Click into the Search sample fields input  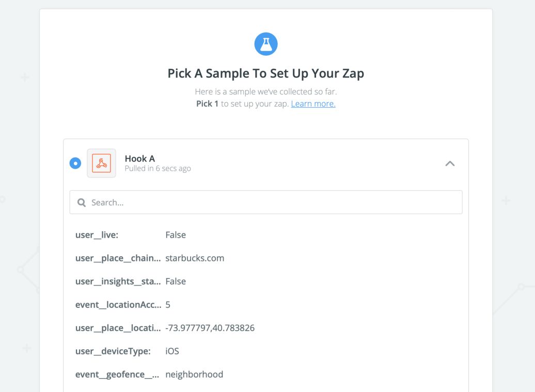(x=274, y=203)
